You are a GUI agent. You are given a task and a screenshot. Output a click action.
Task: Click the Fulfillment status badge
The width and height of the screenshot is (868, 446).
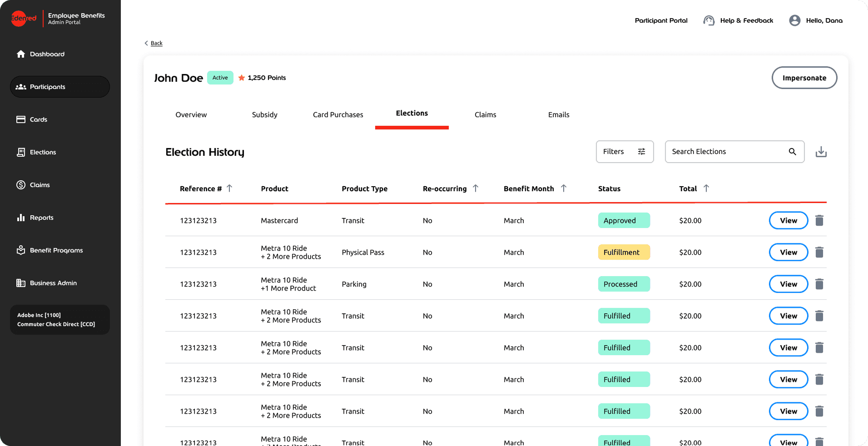click(624, 252)
